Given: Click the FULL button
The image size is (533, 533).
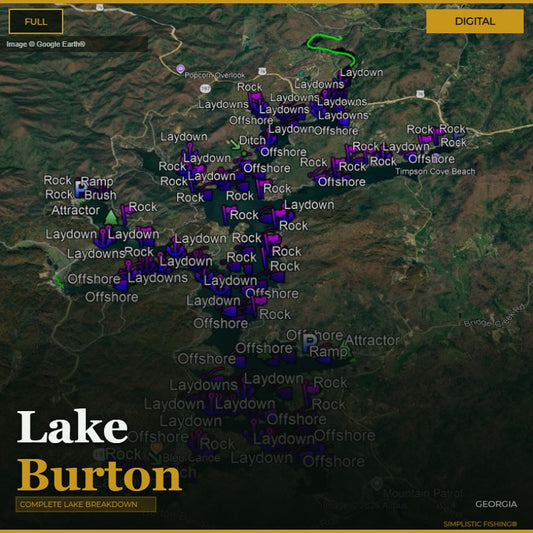Looking at the screenshot, I should click(x=36, y=22).
